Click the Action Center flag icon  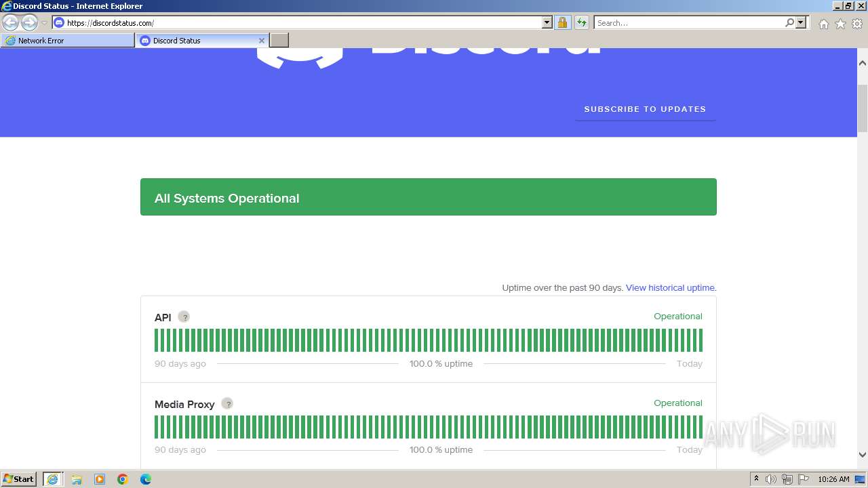click(x=804, y=479)
